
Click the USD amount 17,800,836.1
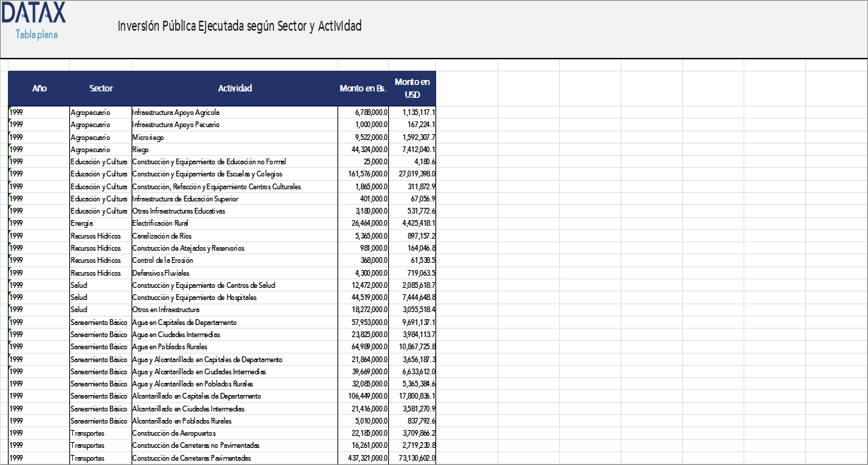click(x=413, y=396)
